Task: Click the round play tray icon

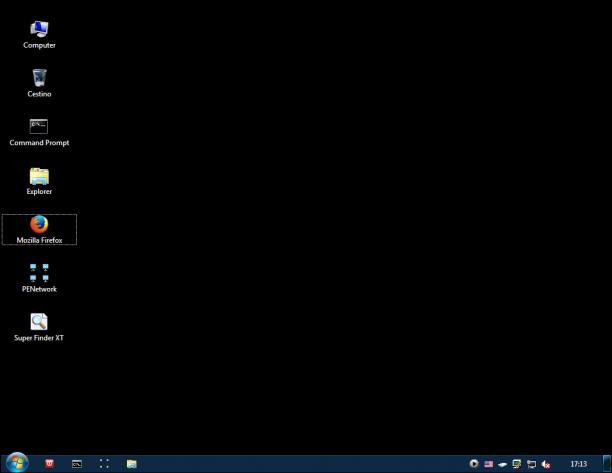Action: (474, 464)
